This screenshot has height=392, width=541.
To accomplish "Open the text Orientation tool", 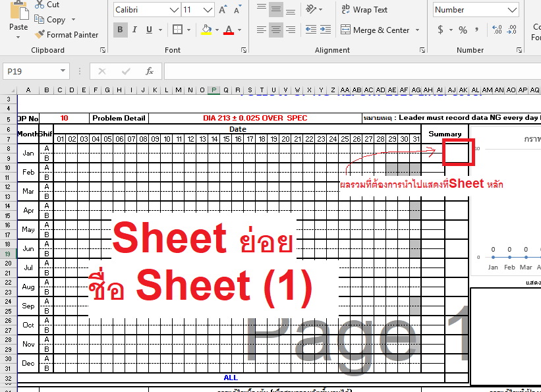I will [311, 9].
